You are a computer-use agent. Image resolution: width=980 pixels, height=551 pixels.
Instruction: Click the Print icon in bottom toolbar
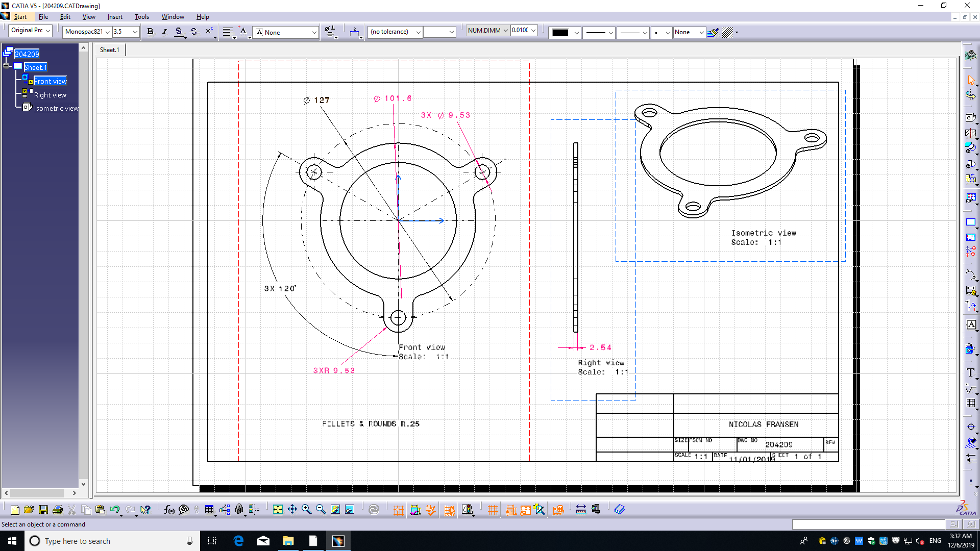click(x=58, y=510)
